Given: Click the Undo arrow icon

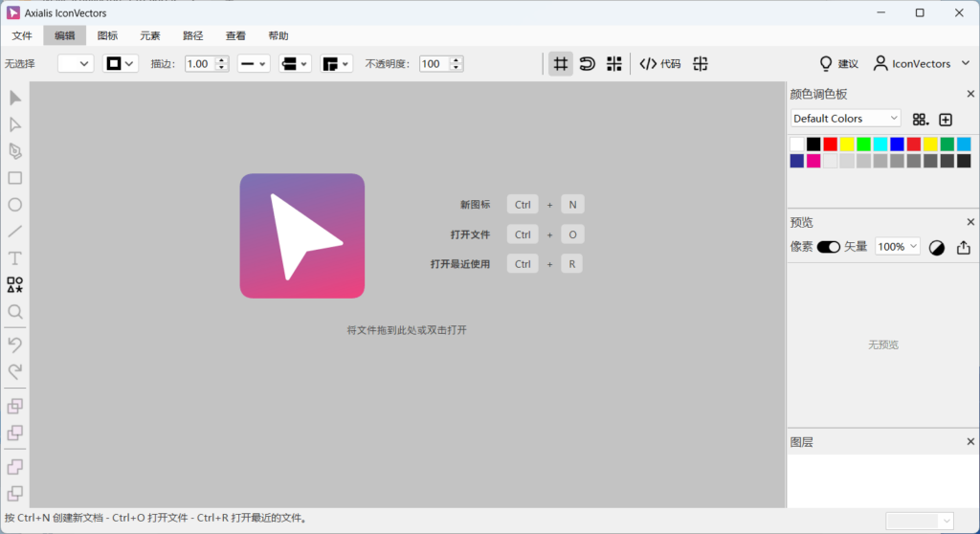Looking at the screenshot, I should tap(15, 345).
